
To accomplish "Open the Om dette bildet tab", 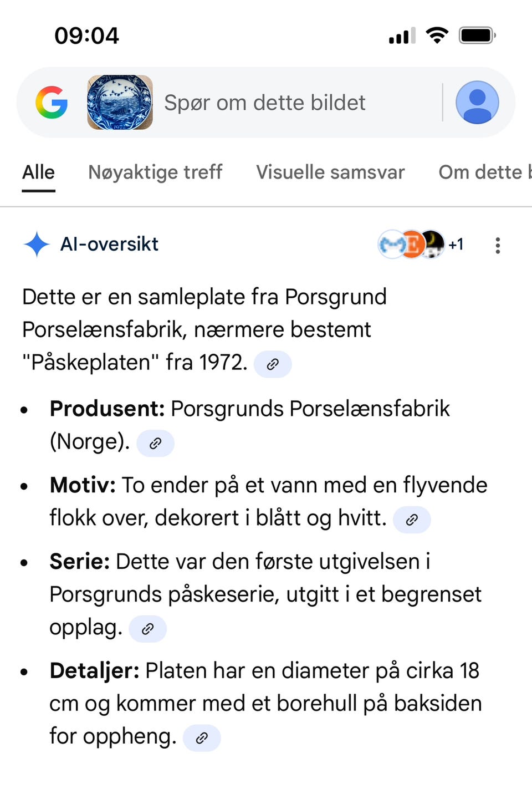I will (x=485, y=172).
